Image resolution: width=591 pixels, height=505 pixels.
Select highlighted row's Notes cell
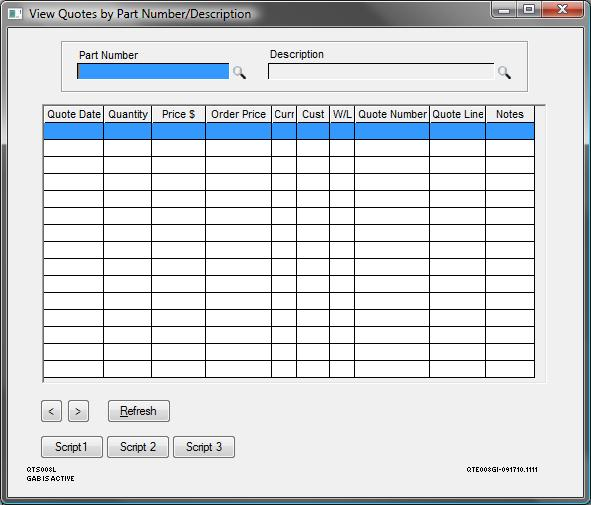[510, 131]
